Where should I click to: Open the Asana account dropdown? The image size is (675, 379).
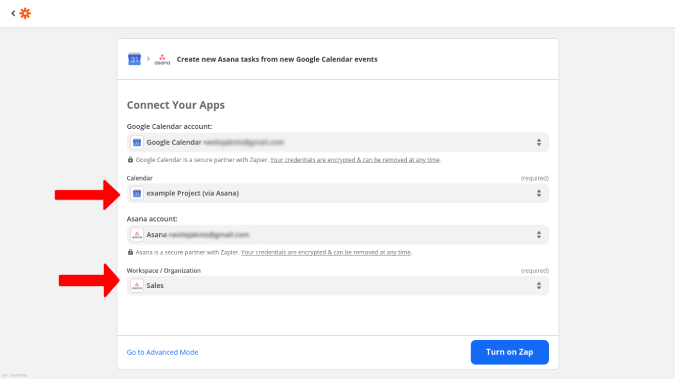(x=338, y=235)
